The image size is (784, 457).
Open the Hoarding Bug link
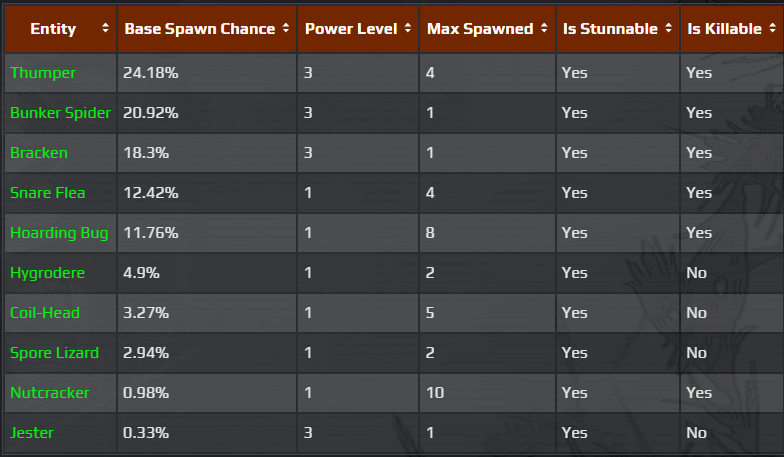58,233
